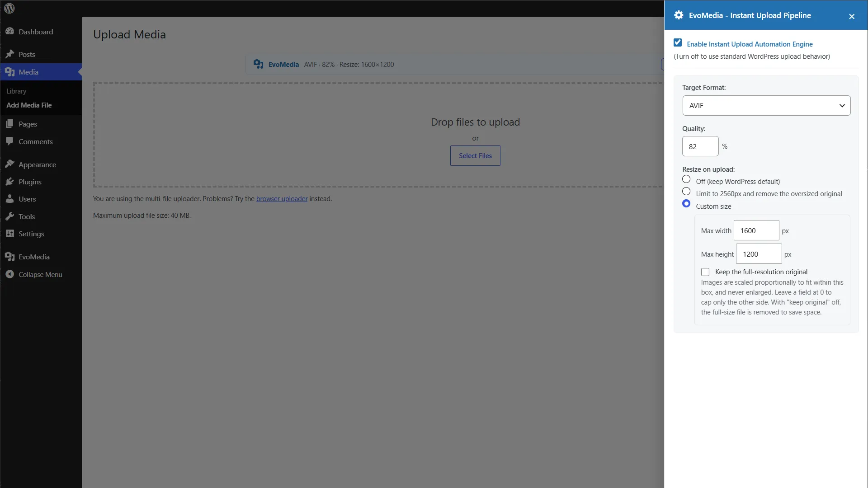Viewport: 868px width, 488px height.
Task: Click the 'Drop files to upload' text
Action: (x=475, y=122)
